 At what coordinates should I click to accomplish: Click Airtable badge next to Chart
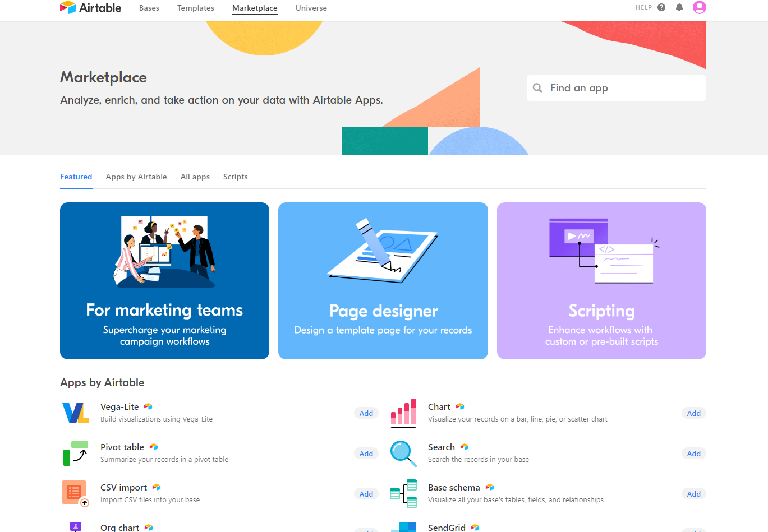tap(460, 406)
